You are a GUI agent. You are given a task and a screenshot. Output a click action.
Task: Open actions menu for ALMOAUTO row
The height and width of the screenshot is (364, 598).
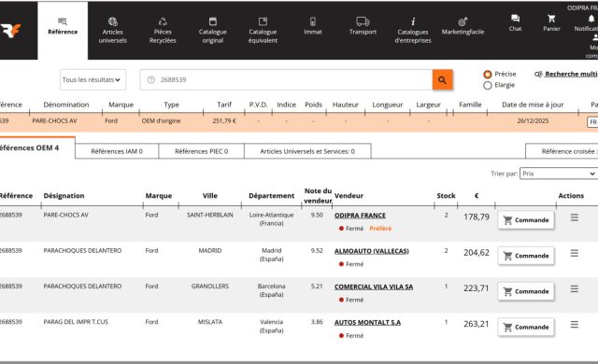pyautogui.click(x=575, y=253)
